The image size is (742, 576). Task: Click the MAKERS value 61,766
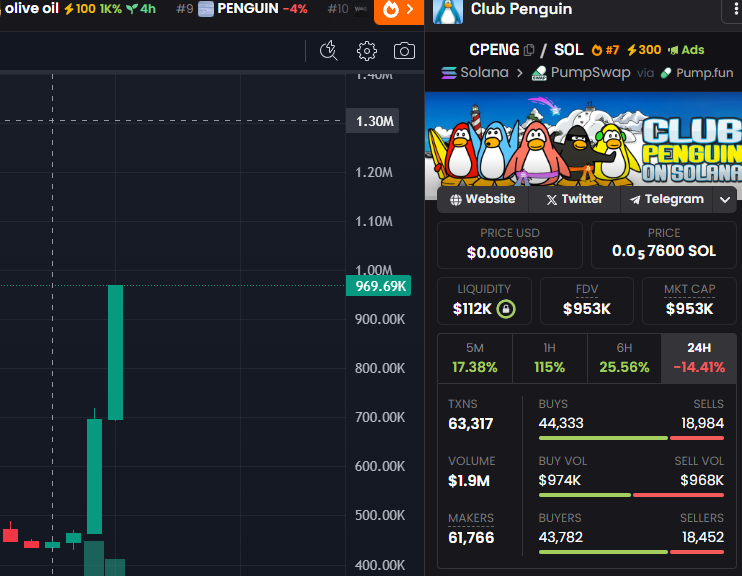pyautogui.click(x=471, y=538)
